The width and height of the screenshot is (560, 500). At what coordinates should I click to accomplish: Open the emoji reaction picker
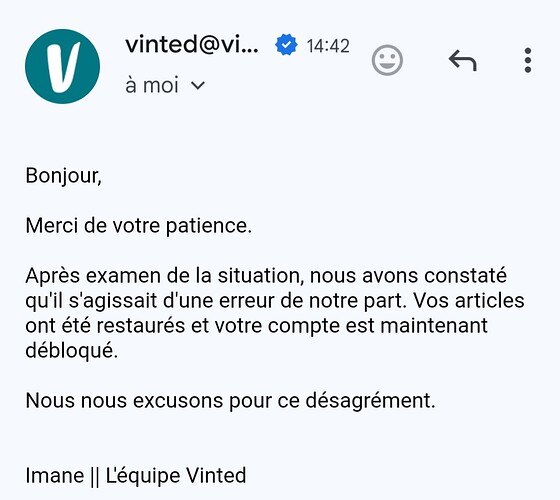[387, 60]
